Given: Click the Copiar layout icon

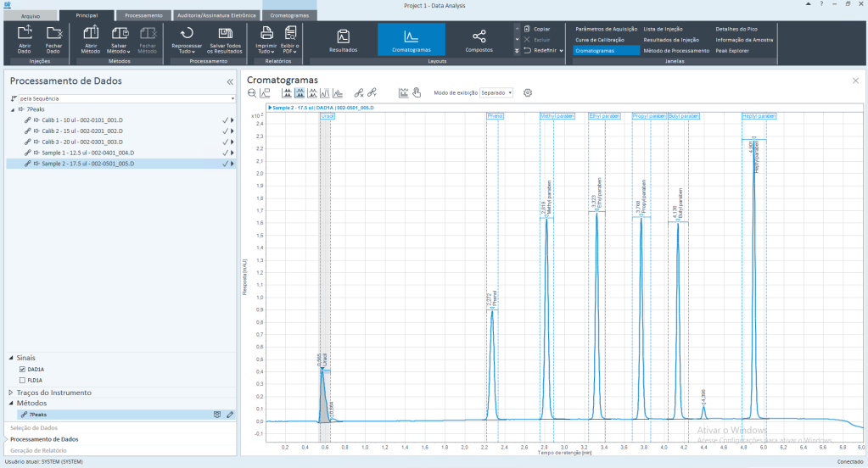Looking at the screenshot, I should coord(527,29).
